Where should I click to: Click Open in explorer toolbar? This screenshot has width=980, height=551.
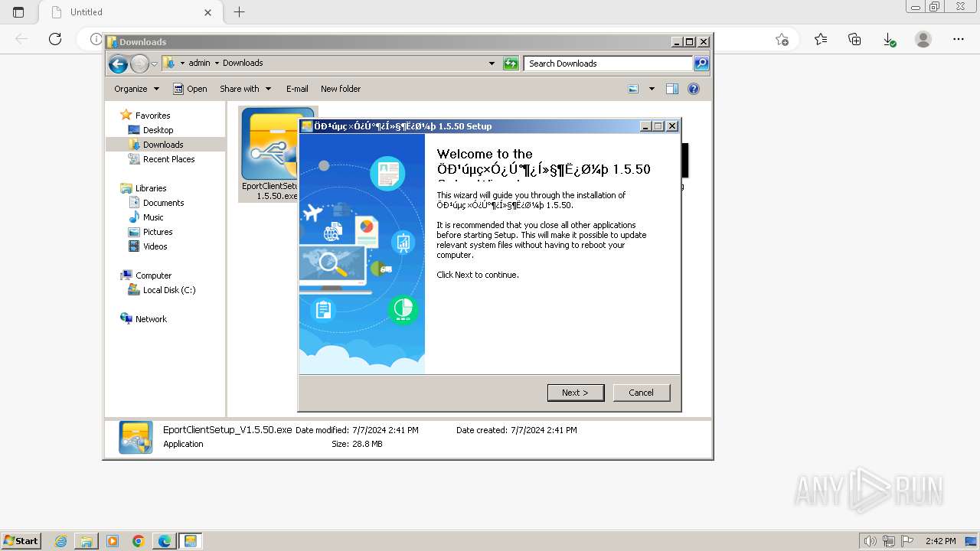190,89
